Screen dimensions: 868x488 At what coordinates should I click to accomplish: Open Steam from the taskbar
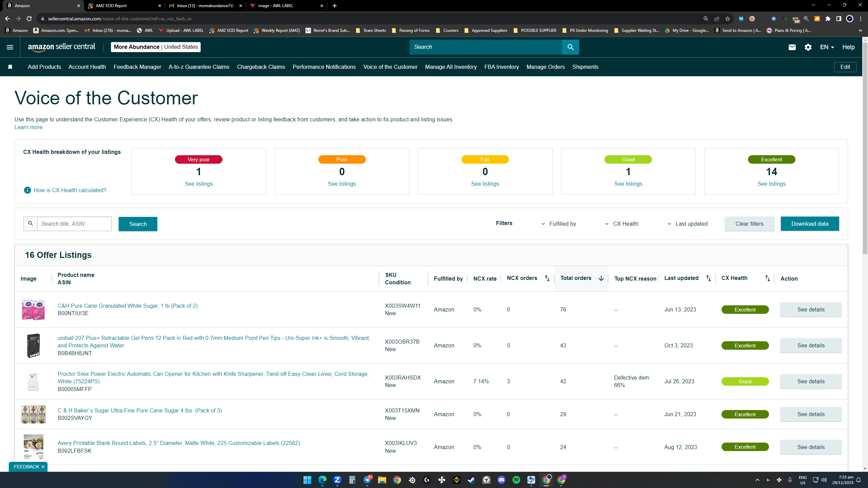point(471,480)
